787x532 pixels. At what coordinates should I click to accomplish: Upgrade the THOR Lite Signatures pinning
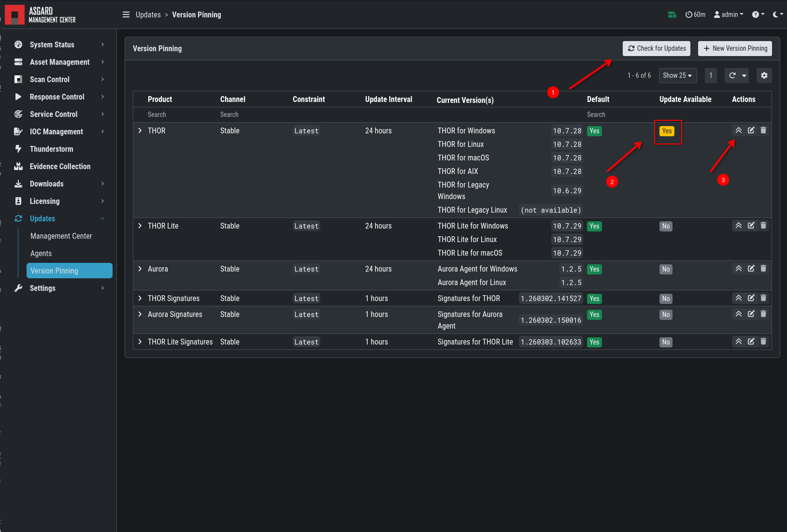[739, 341]
